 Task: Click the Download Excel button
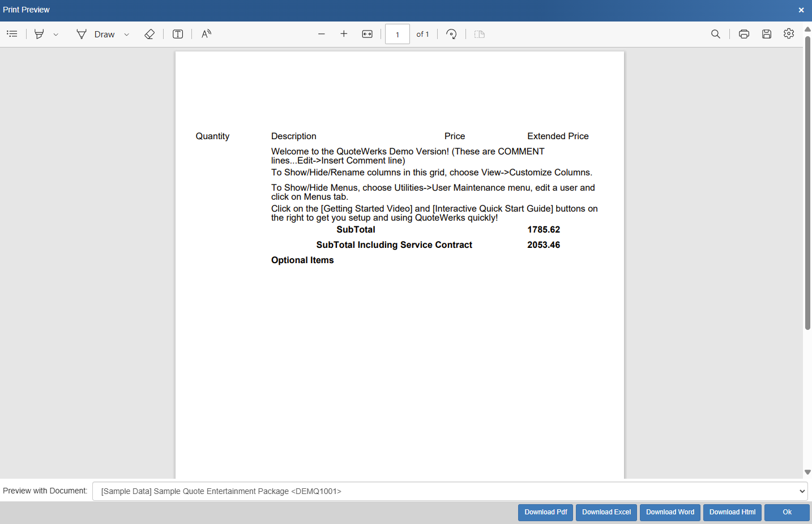pyautogui.click(x=606, y=512)
